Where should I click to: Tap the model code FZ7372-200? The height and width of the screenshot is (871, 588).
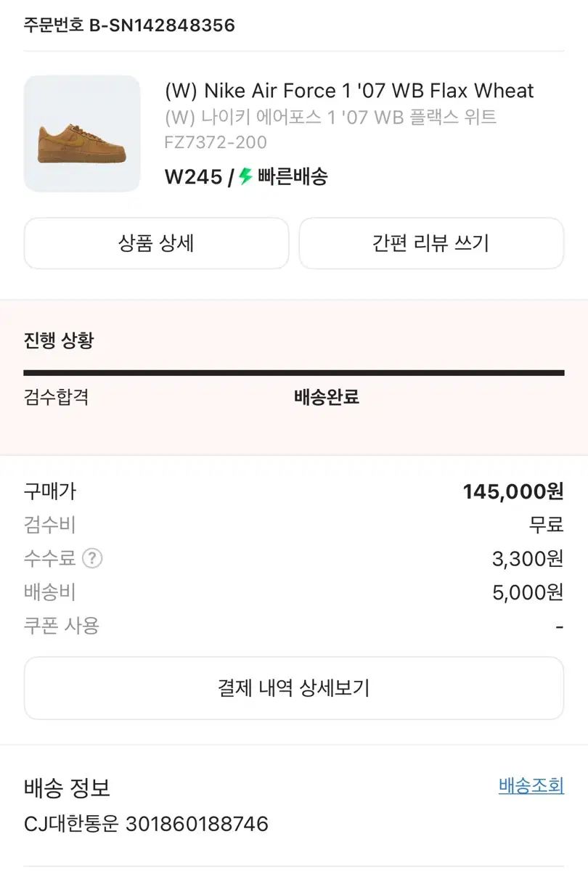tap(216, 142)
